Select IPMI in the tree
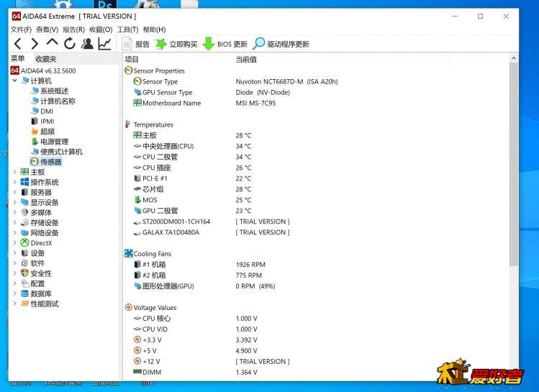This screenshot has height=392, width=539. (42, 122)
